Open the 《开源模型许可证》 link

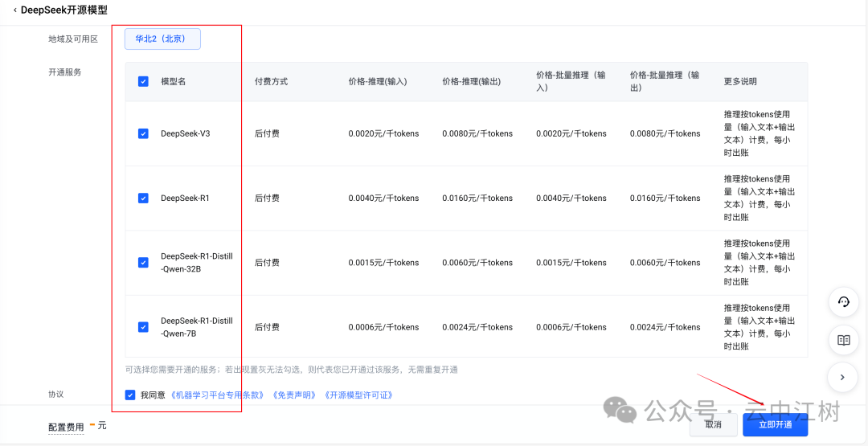coord(358,395)
